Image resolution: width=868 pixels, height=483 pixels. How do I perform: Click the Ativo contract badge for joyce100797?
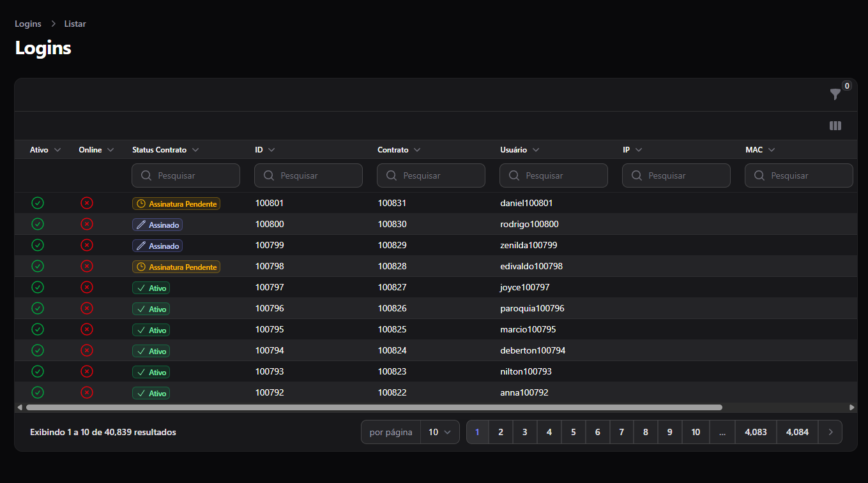[x=151, y=288]
